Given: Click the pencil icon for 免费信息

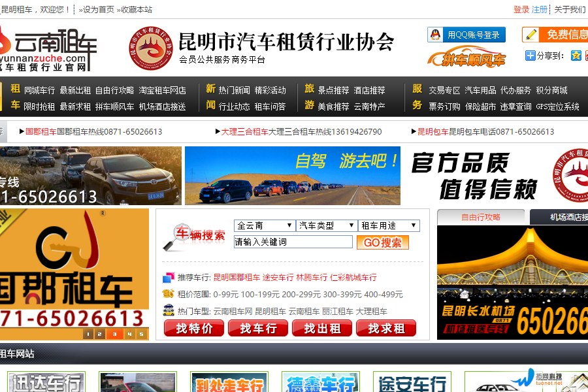Looking at the screenshot, I should point(531,35).
